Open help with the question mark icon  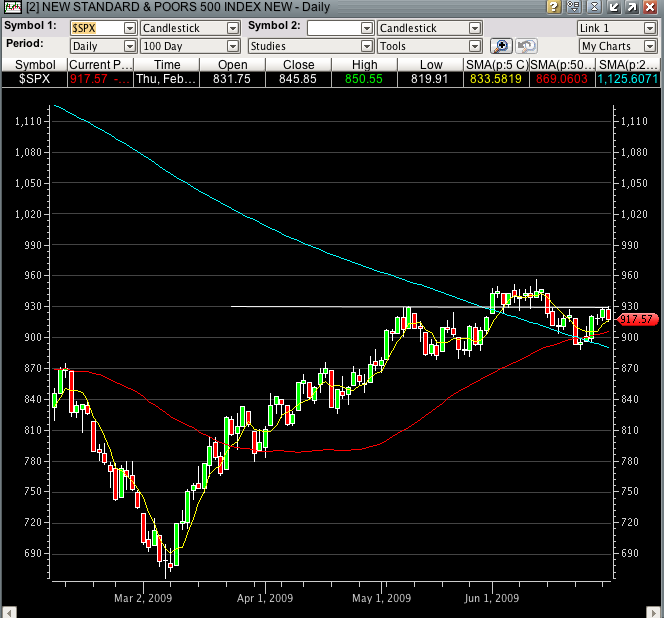553,8
